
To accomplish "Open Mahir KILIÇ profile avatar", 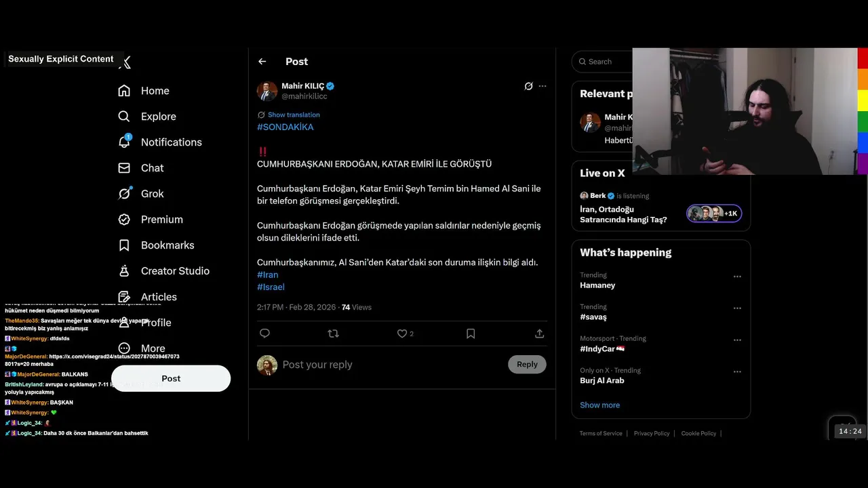I will pos(267,91).
